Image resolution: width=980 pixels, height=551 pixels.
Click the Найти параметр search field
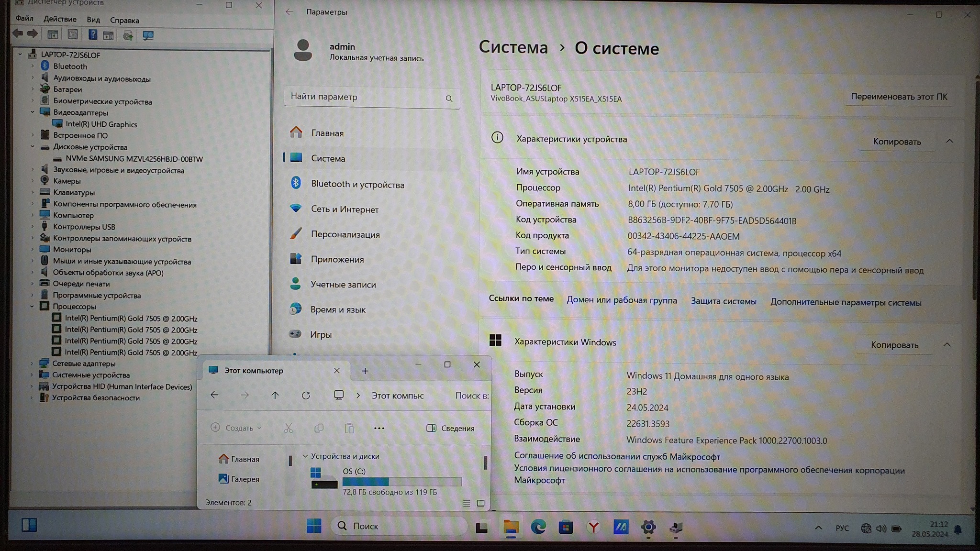point(364,97)
